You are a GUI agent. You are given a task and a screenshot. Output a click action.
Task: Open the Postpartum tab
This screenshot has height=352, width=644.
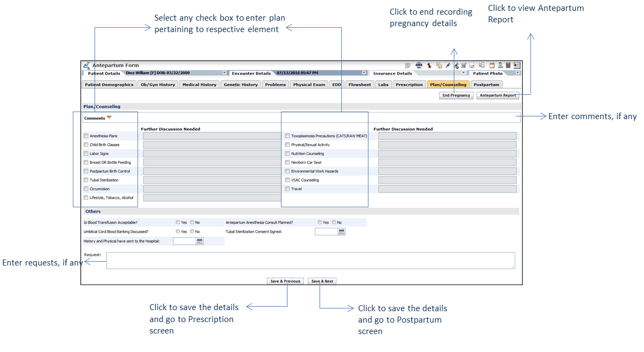click(x=486, y=85)
